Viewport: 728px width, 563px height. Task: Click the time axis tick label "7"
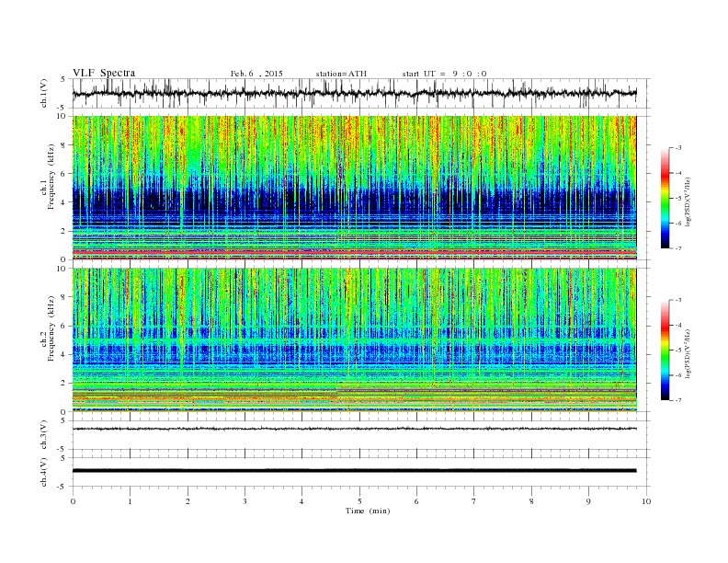474,501
